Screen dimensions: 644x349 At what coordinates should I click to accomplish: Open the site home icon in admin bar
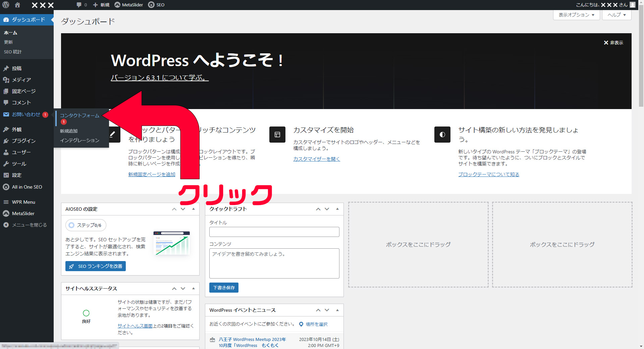point(17,5)
